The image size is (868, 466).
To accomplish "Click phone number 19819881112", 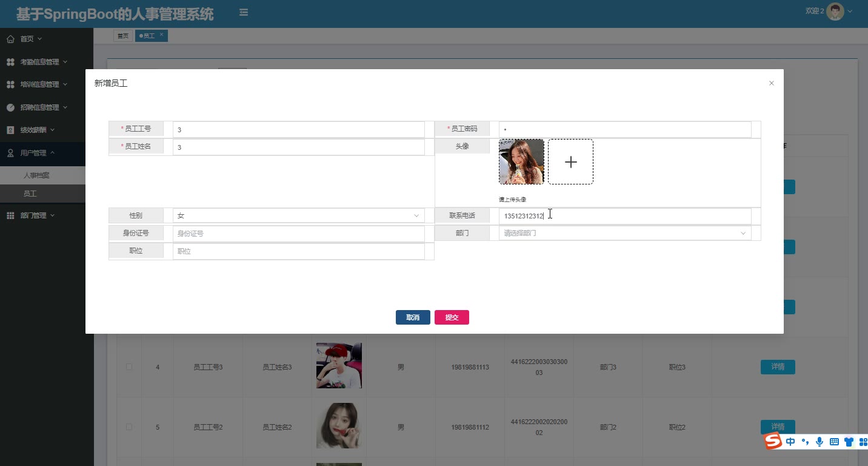I will [470, 427].
